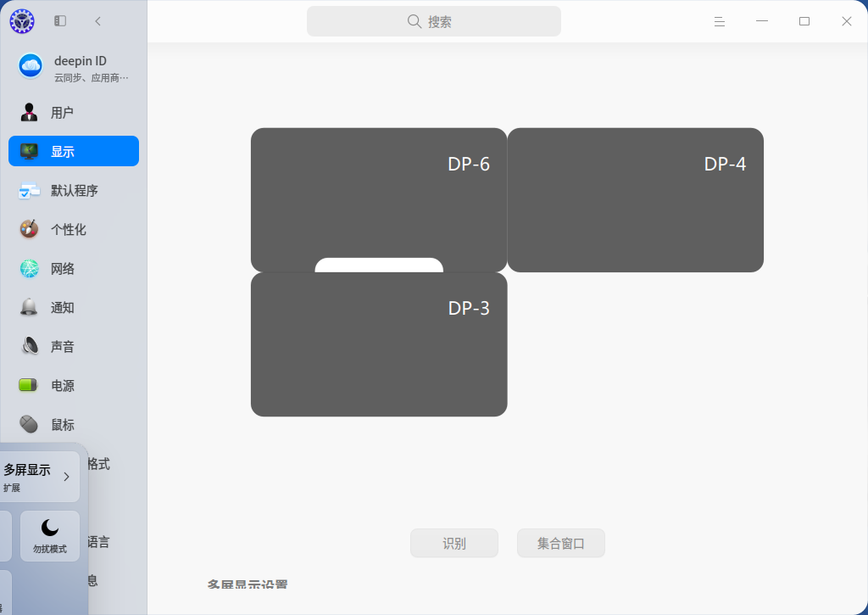868x615 pixels.
Task: Click the 集合窗口 gather windows button
Action: (561, 543)
